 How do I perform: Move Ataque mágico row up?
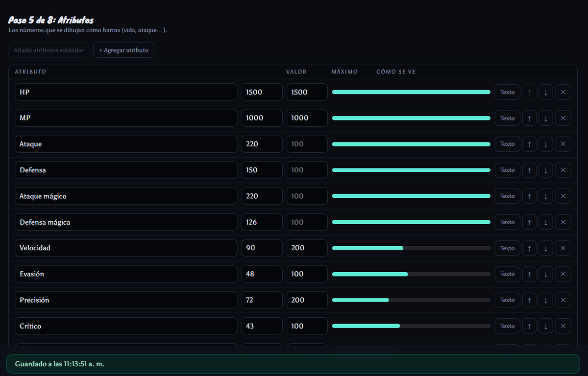529,196
